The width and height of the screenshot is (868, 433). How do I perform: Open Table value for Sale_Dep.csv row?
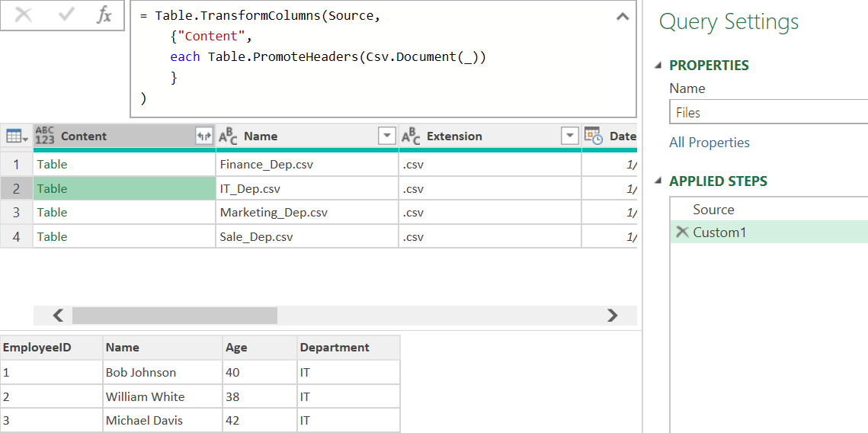[x=52, y=237]
